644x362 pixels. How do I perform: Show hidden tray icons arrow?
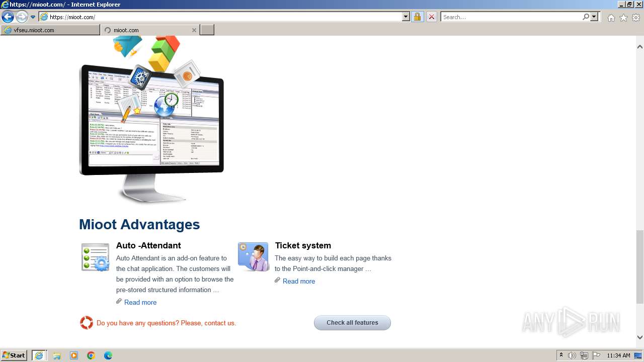point(561,355)
